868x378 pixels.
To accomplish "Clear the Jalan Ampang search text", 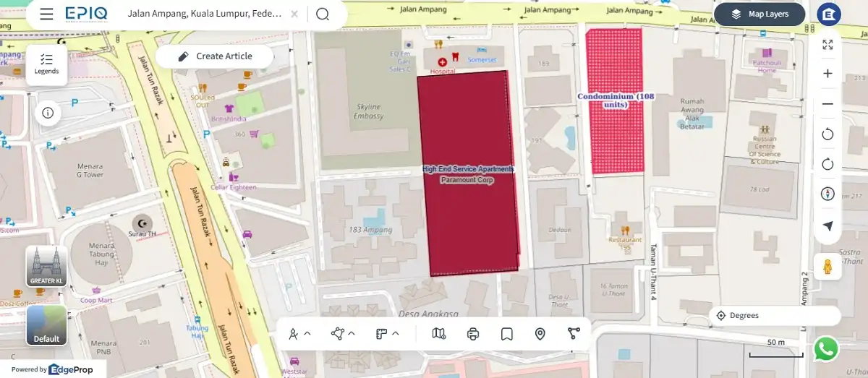I will click(x=294, y=14).
